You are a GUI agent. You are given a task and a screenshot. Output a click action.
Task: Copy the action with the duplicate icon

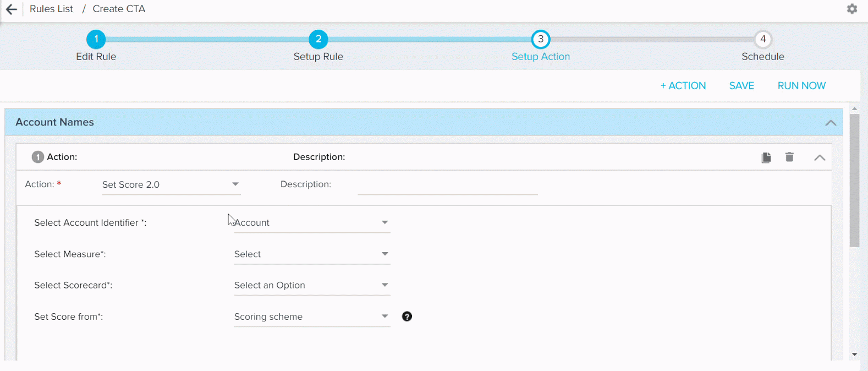point(766,157)
